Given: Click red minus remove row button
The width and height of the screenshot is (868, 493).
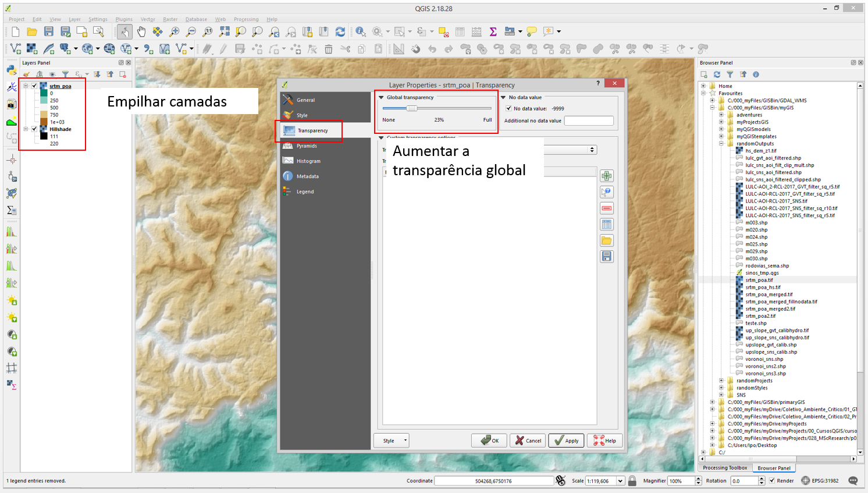Looking at the screenshot, I should [606, 208].
